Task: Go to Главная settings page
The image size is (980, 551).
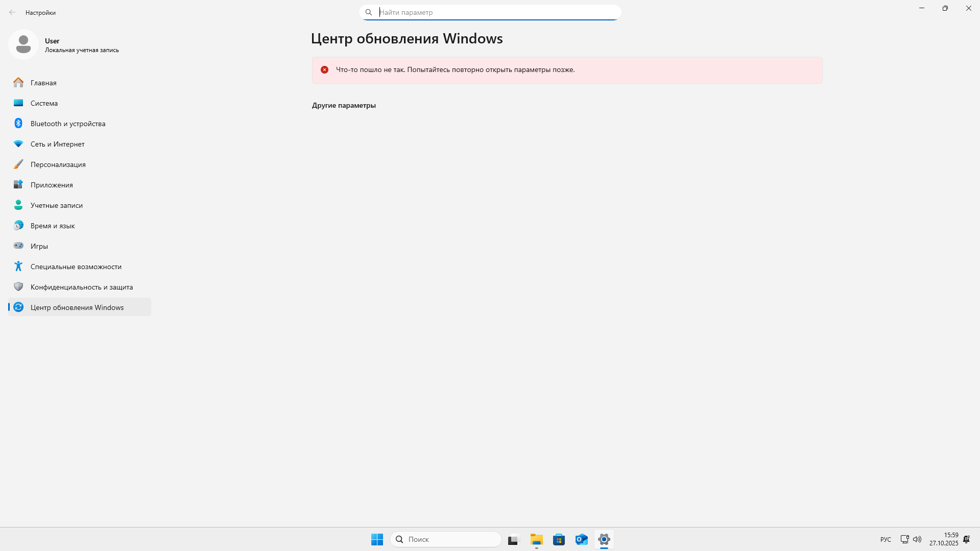Action: [43, 83]
